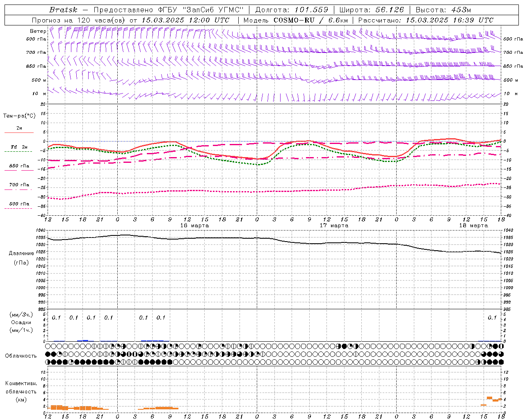Select the Высота: 453м header entry

pyautogui.click(x=443, y=10)
